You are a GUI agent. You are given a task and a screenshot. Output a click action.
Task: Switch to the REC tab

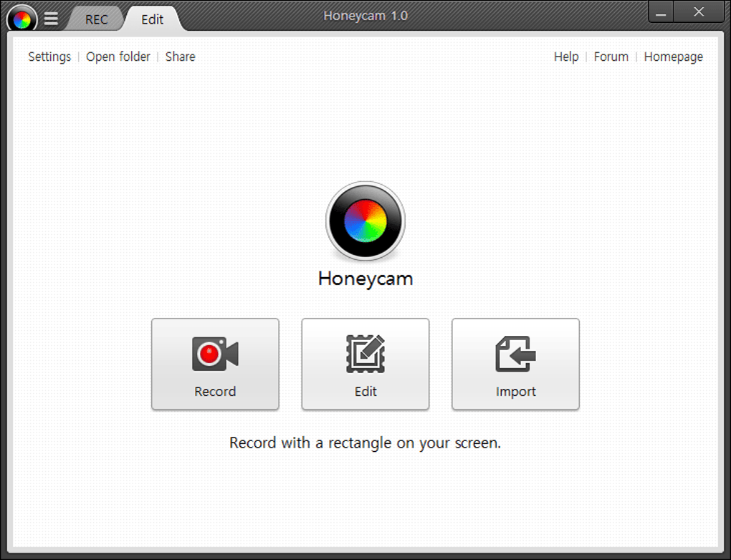(96, 19)
